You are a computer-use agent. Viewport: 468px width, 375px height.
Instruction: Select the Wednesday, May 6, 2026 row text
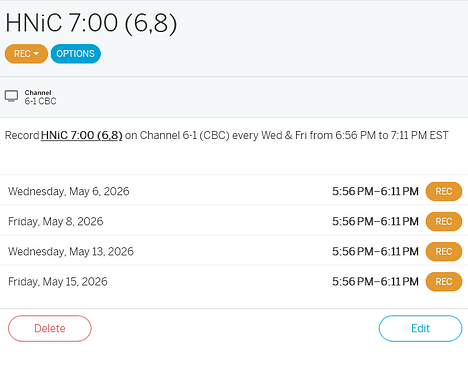[69, 191]
